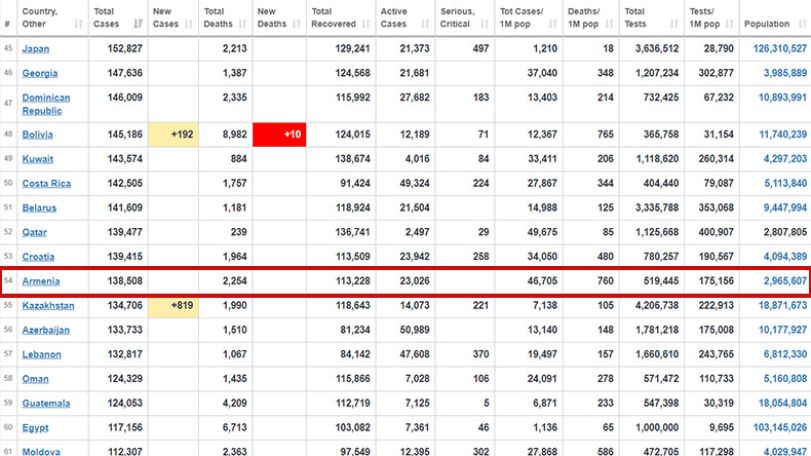Sort by Deaths/1M pop icon

(x=609, y=24)
